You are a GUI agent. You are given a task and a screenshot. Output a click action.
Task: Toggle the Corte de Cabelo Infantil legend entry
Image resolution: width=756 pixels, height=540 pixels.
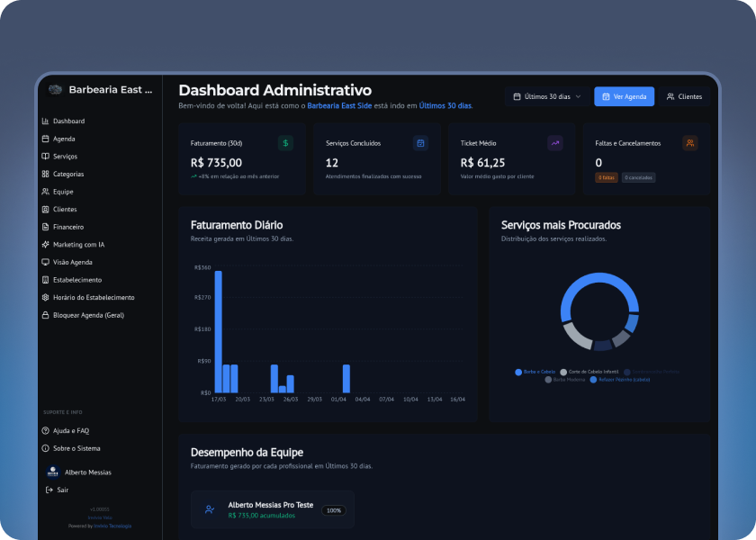click(x=589, y=372)
